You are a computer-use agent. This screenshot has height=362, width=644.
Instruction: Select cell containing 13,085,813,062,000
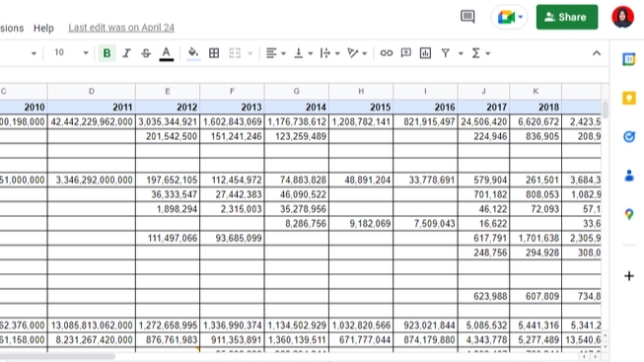click(91, 326)
